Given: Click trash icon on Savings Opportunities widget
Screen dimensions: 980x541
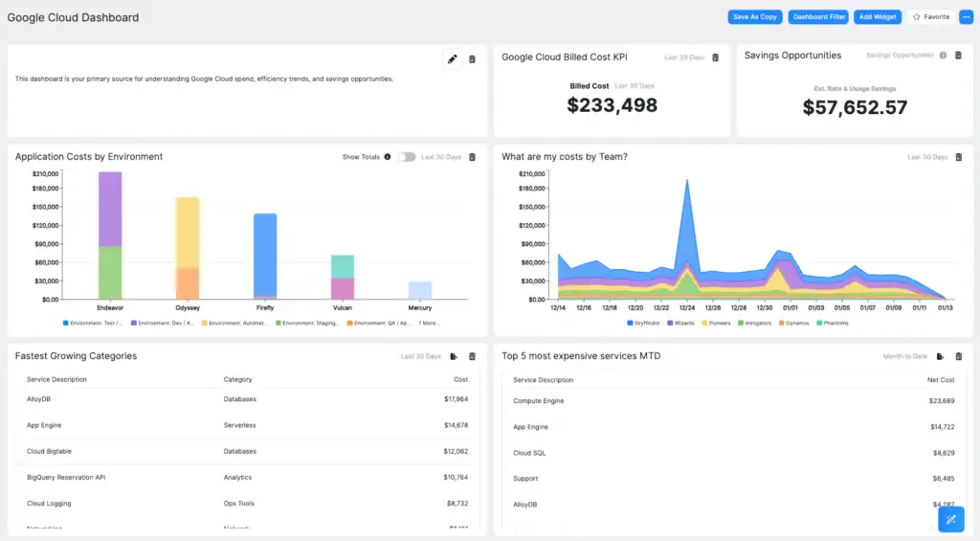Looking at the screenshot, I should pyautogui.click(x=958, y=56).
